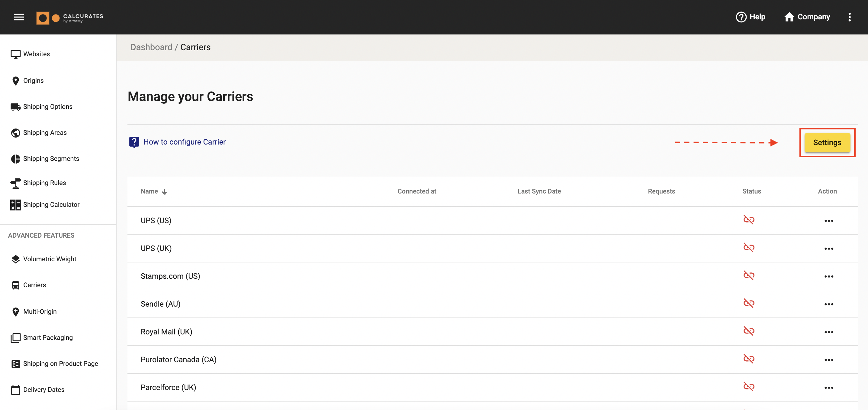
Task: Click the disconnected status icon for UPS (US)
Action: pos(749,220)
